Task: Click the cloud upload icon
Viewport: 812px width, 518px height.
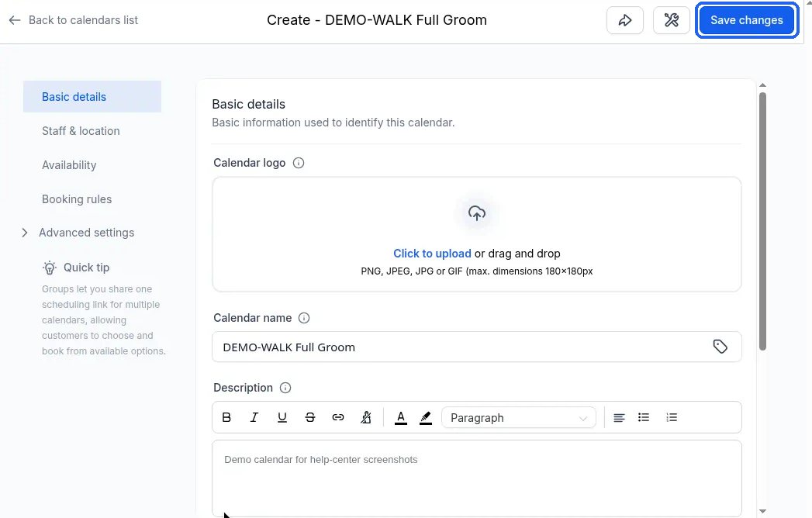Action: point(477,213)
